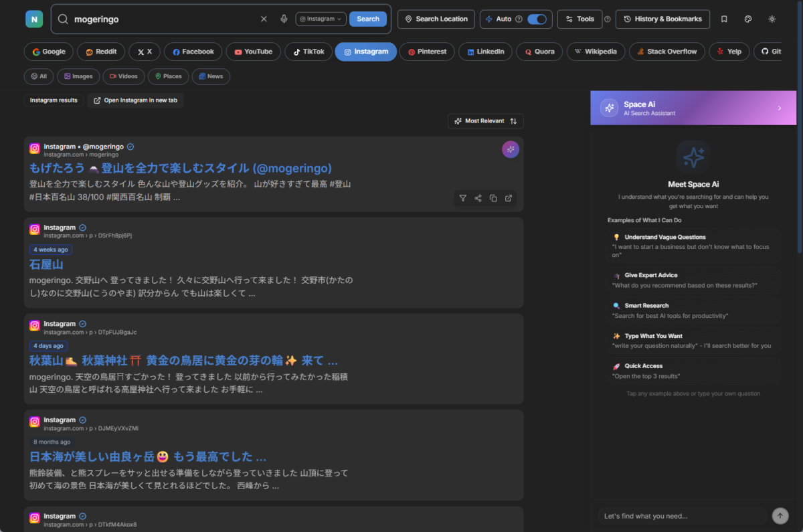Select the Videos results filter
This screenshot has width=803, height=532.
point(123,76)
